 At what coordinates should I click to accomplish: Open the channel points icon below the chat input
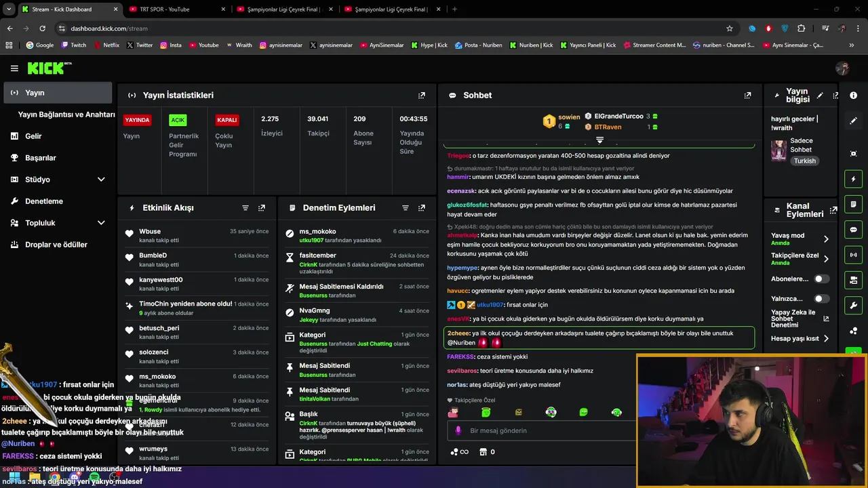click(x=459, y=452)
